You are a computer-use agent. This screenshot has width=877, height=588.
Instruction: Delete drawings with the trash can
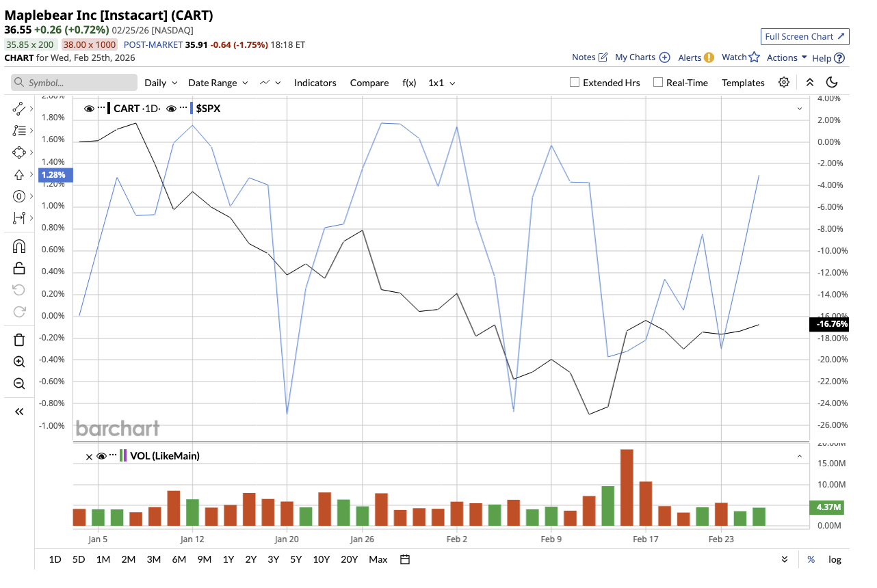(x=19, y=340)
